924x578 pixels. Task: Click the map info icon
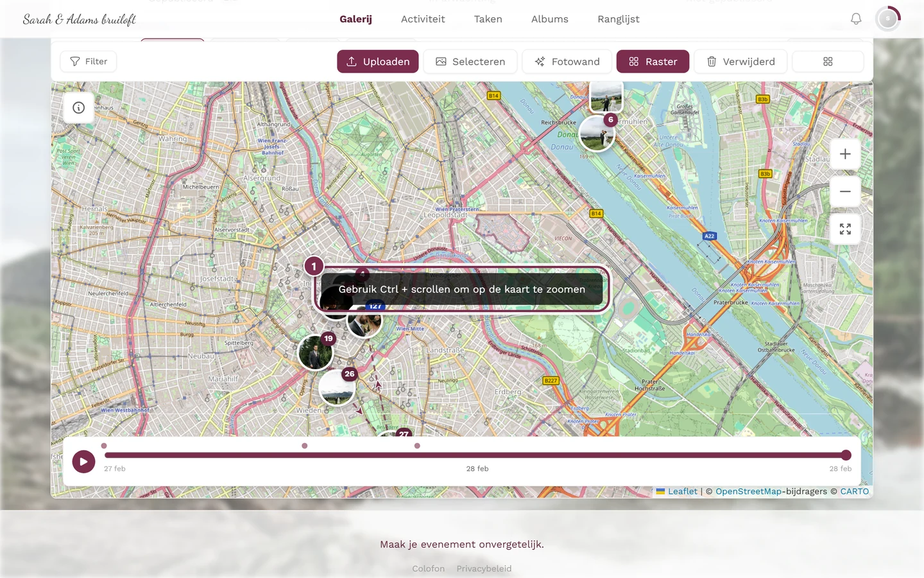[79, 108]
